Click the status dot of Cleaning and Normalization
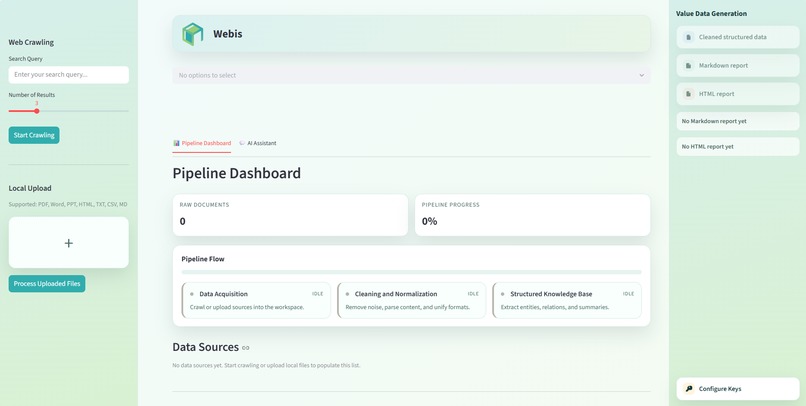This screenshot has width=806, height=406. click(x=347, y=294)
